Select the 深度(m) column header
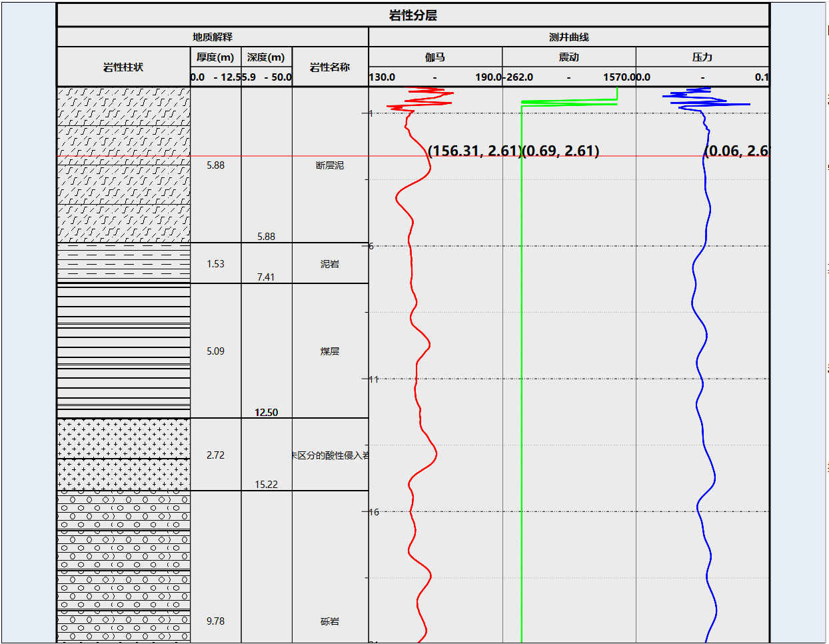The height and width of the screenshot is (644, 829). tap(266, 57)
